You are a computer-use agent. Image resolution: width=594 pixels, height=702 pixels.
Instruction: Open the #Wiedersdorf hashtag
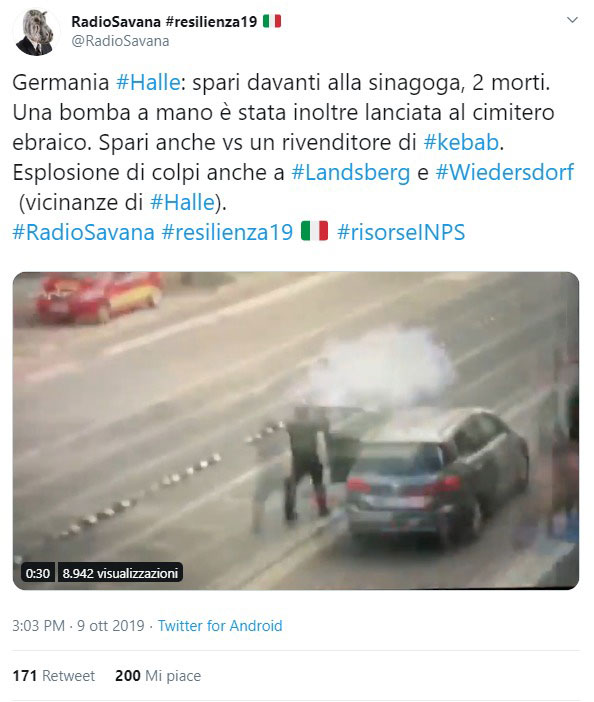pyautogui.click(x=504, y=172)
